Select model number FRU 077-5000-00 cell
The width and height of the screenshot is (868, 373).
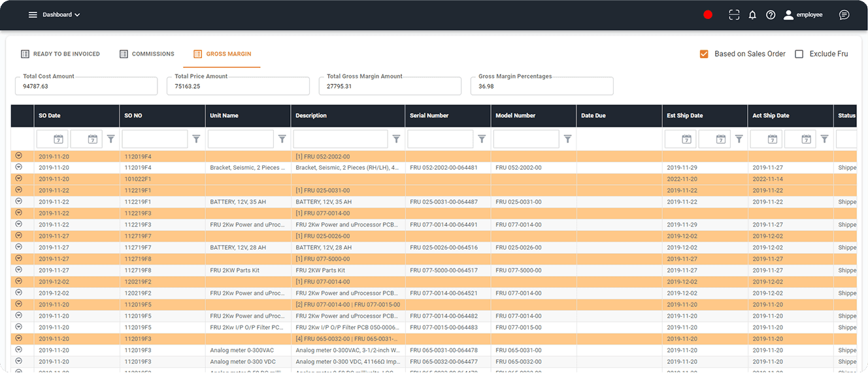point(533,270)
